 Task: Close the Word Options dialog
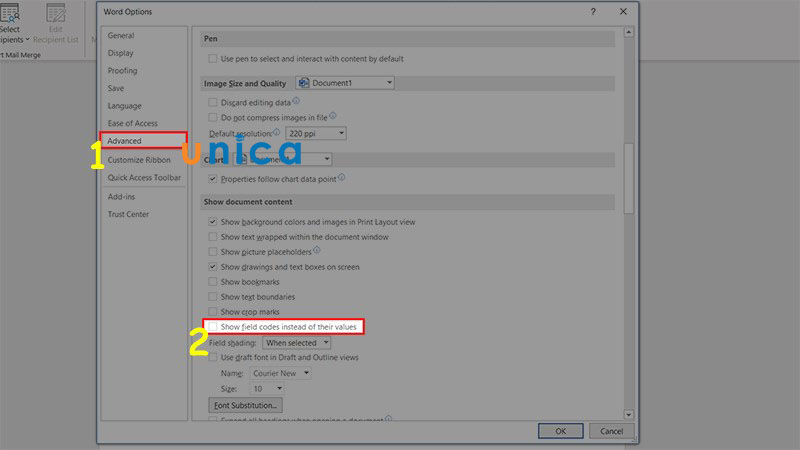coord(623,12)
